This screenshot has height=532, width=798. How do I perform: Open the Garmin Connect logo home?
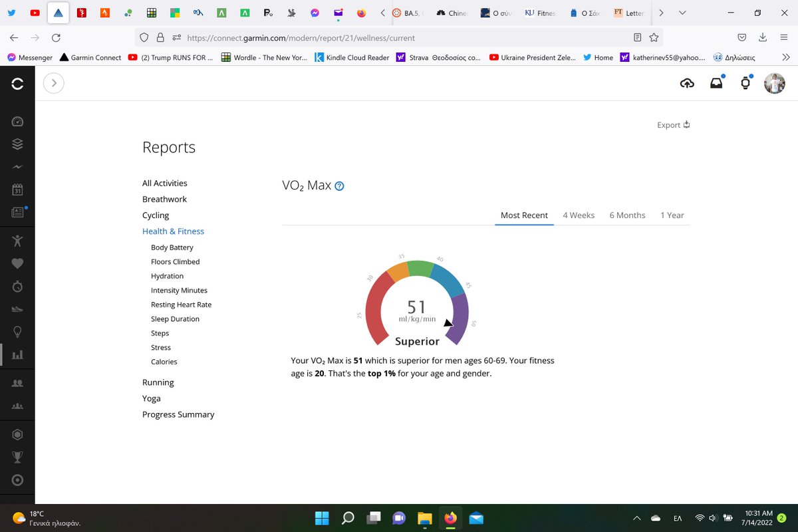pyautogui.click(x=17, y=83)
